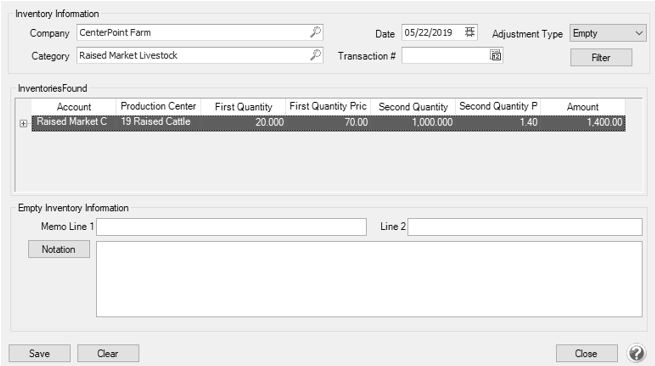Sort by the Account column header
The height and width of the screenshot is (366, 655).
pos(74,107)
